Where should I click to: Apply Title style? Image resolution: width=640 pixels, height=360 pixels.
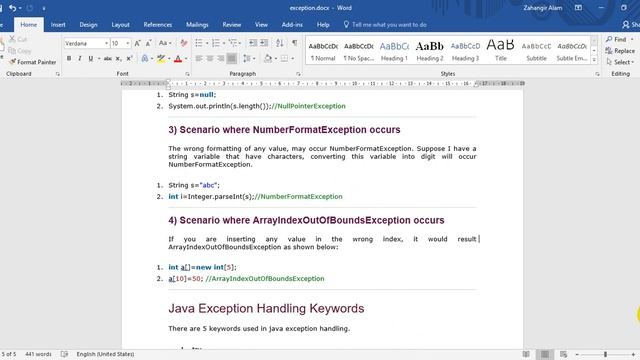click(x=500, y=51)
